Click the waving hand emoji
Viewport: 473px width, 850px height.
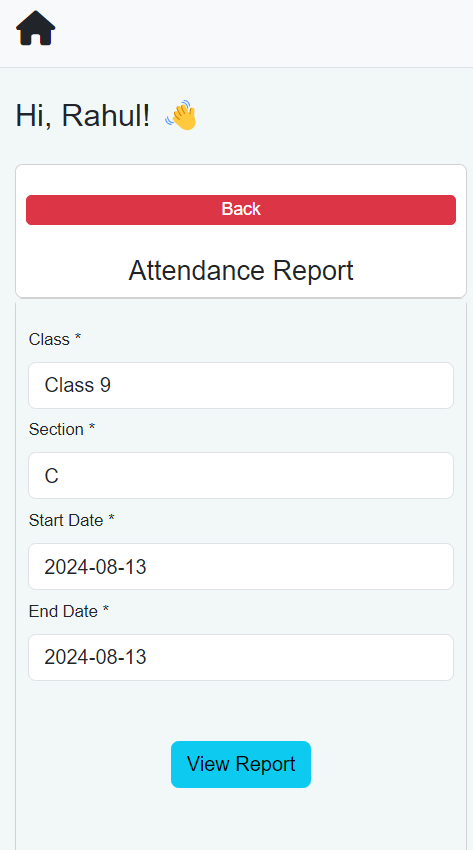(180, 115)
